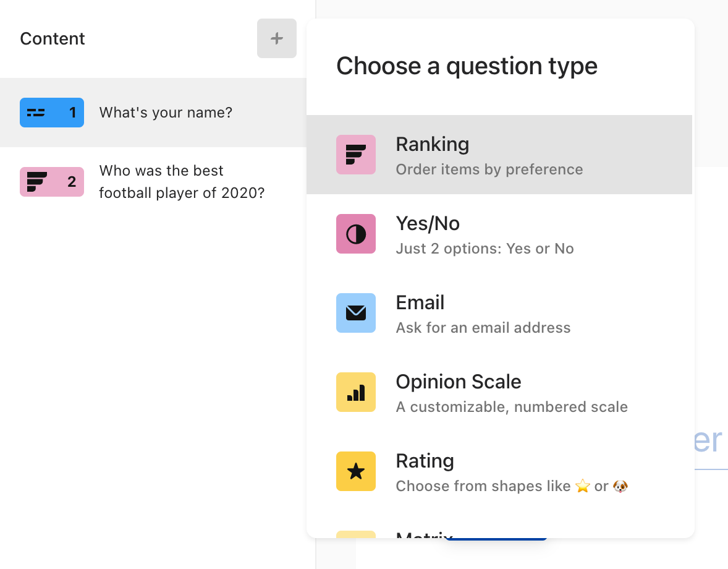Click the blue short text badge numbered 1
This screenshot has height=569, width=728.
tap(51, 113)
